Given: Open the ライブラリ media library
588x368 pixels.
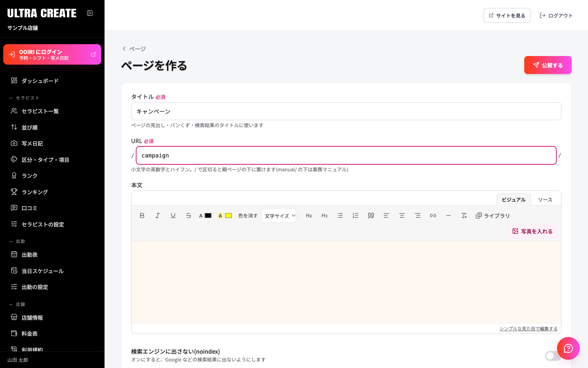Looking at the screenshot, I should pyautogui.click(x=493, y=215).
